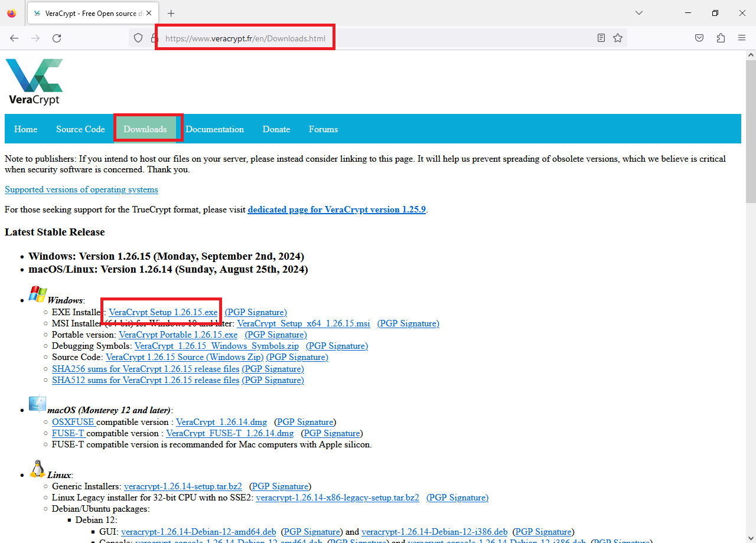Open the Firefox application menu
The image size is (756, 543).
pos(742,38)
